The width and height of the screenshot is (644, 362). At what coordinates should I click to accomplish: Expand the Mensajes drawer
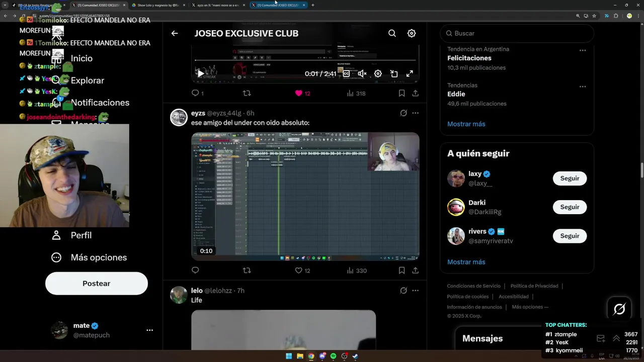616,338
